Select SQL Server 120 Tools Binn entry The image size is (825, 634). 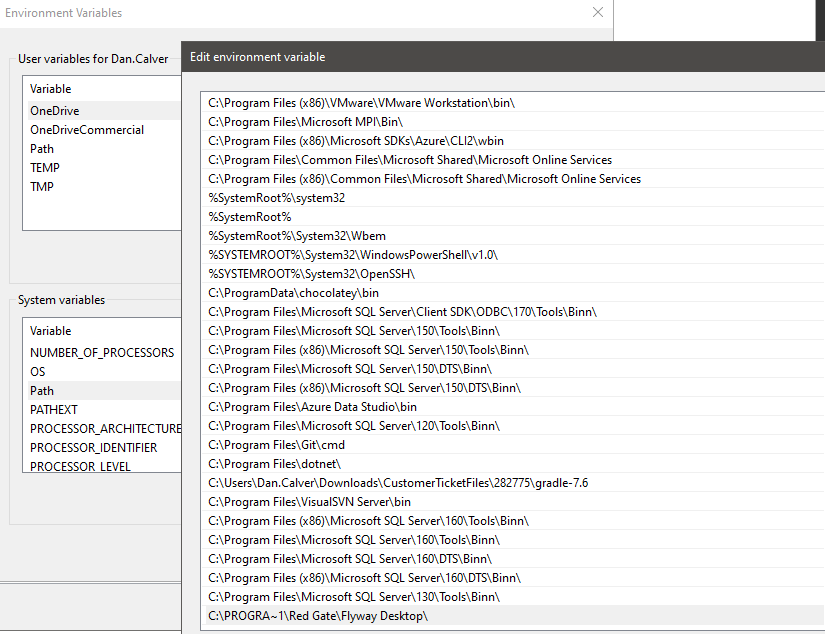coord(512,425)
